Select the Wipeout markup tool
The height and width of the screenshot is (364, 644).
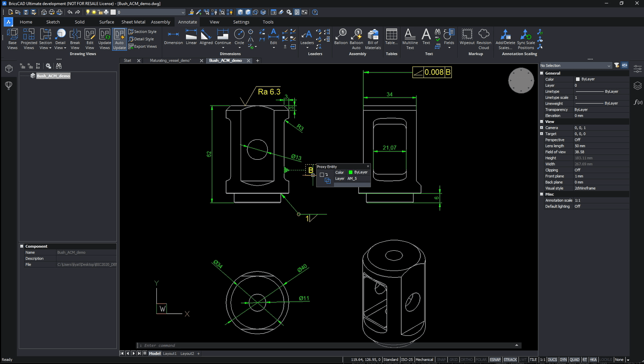[467, 38]
